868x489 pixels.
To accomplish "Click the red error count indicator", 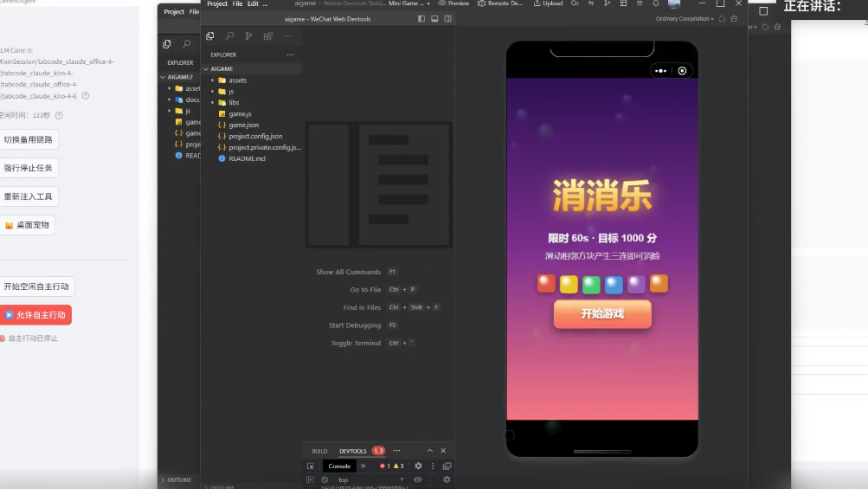I will pos(385,466).
